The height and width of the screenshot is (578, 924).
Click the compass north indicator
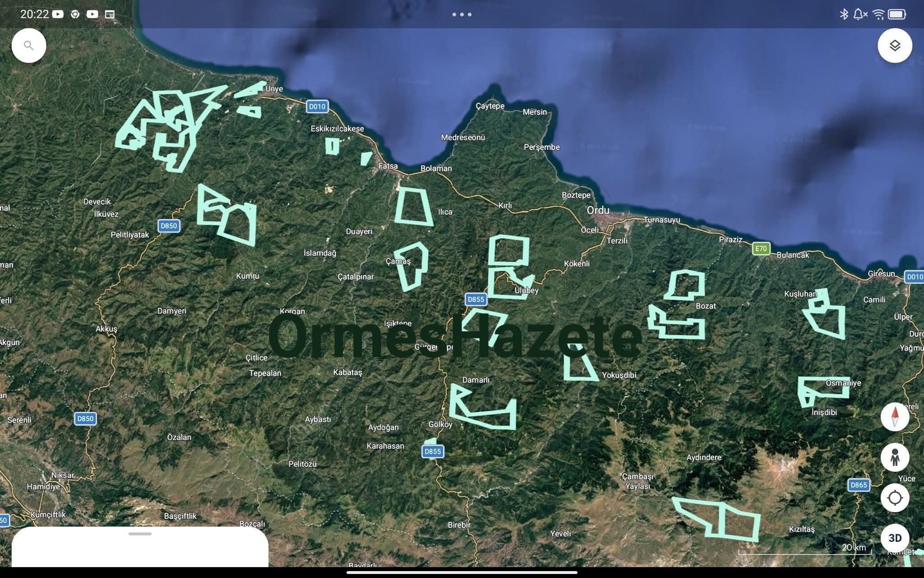click(895, 416)
